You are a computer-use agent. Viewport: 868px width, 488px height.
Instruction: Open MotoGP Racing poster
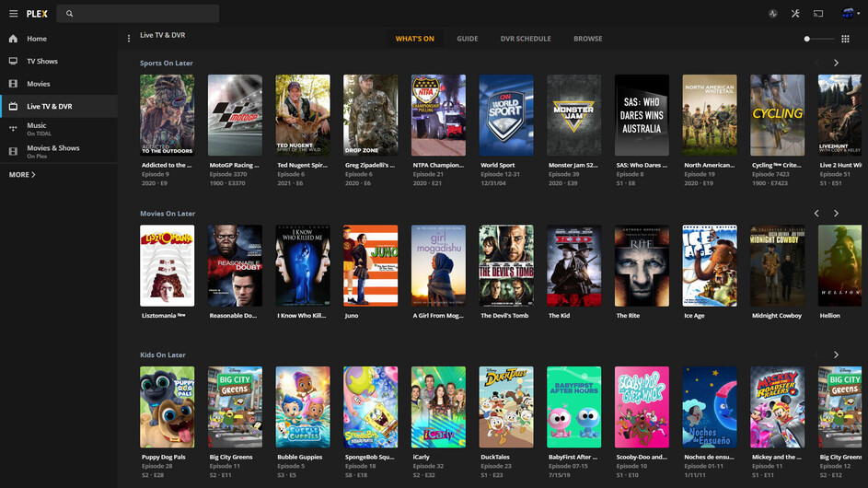[x=235, y=115]
